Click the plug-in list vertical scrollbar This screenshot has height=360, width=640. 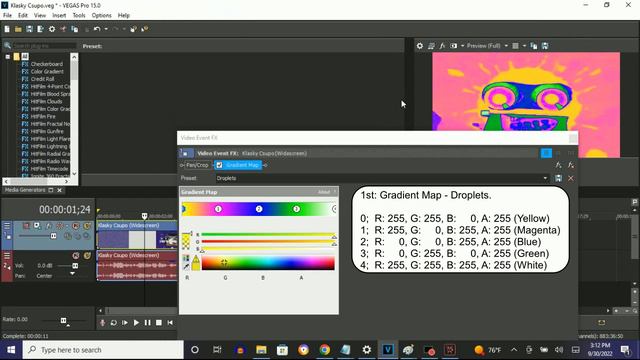coord(74,115)
